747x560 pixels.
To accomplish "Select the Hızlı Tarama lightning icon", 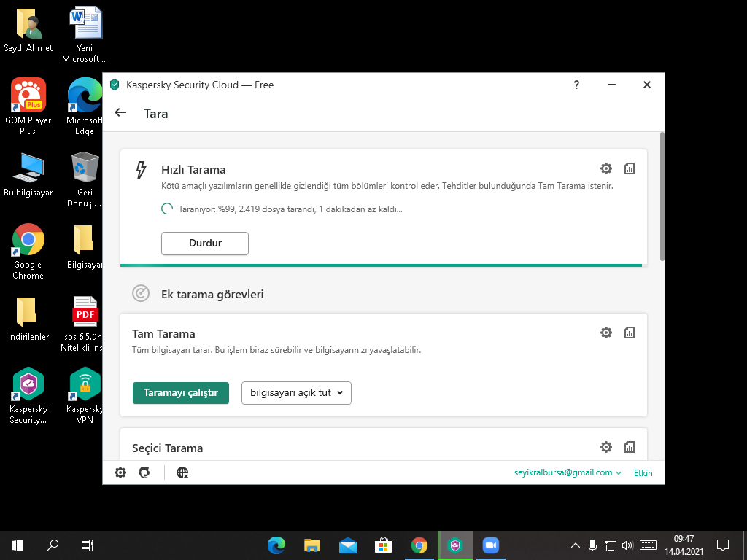I will (141, 170).
